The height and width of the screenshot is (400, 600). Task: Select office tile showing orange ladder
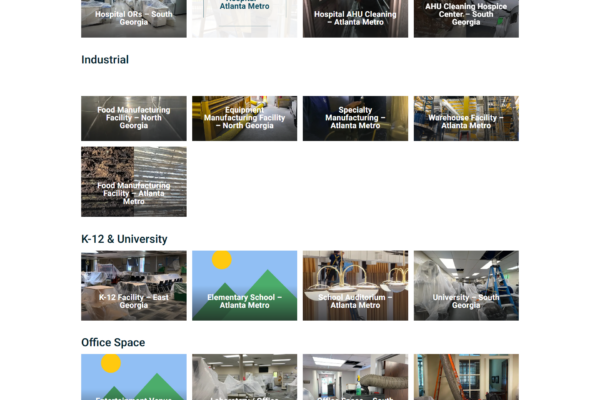[x=466, y=377]
